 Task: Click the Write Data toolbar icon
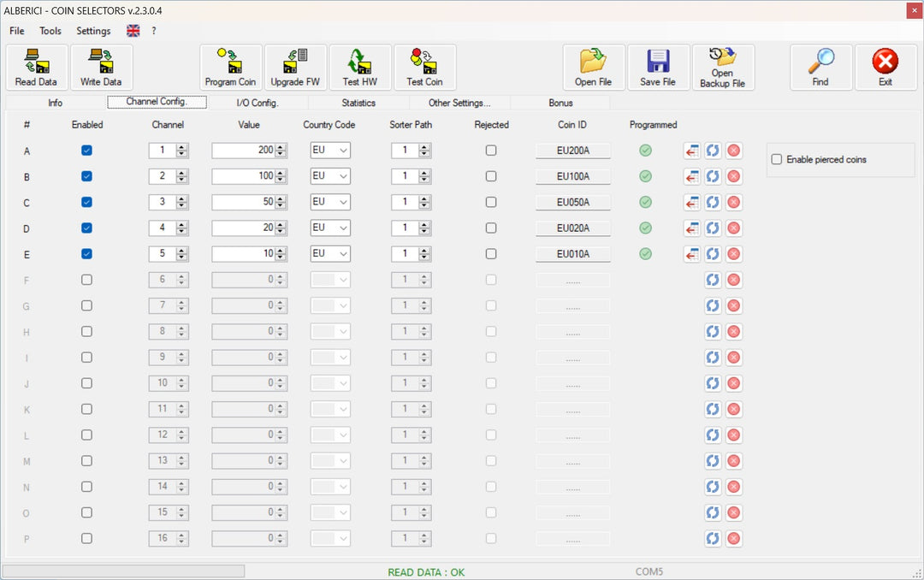click(x=101, y=68)
